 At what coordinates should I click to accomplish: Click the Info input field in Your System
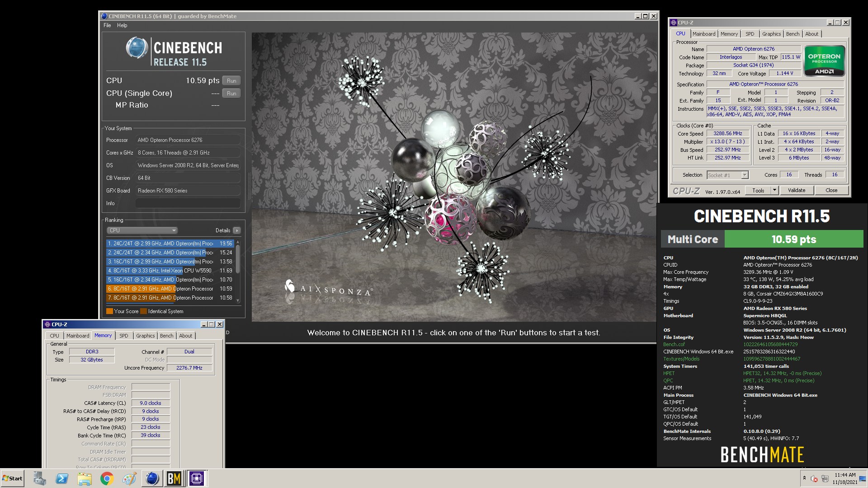click(188, 203)
